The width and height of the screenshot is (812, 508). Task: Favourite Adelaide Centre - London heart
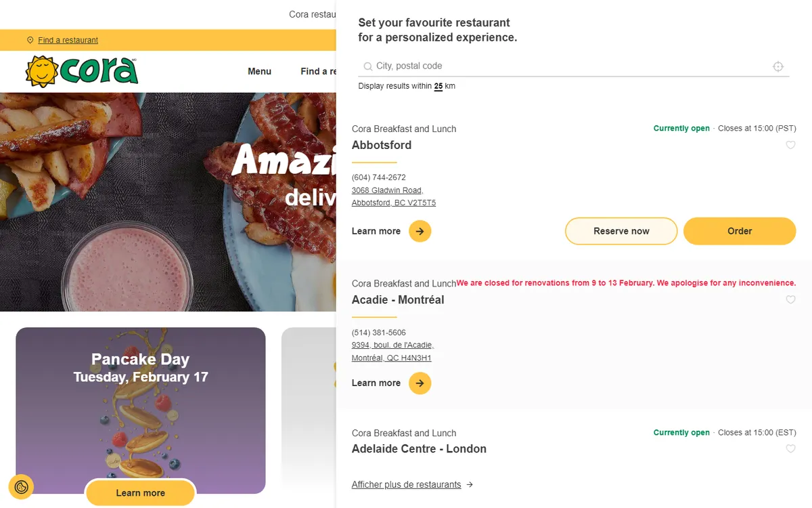[790, 448]
